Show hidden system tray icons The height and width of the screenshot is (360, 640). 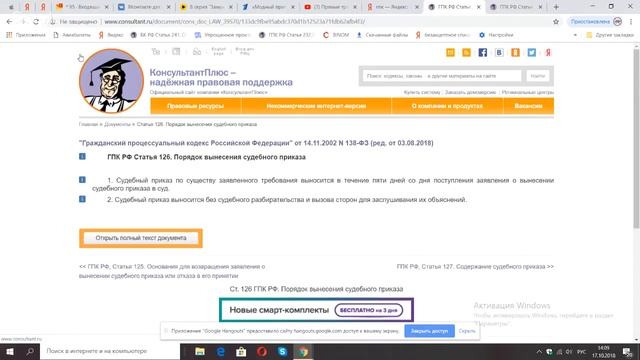click(539, 351)
